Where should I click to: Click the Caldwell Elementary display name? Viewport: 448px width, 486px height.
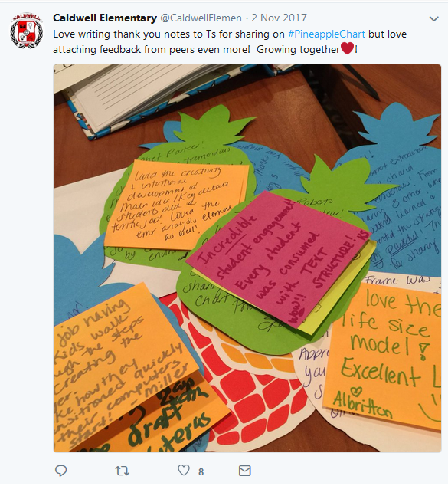105,18
